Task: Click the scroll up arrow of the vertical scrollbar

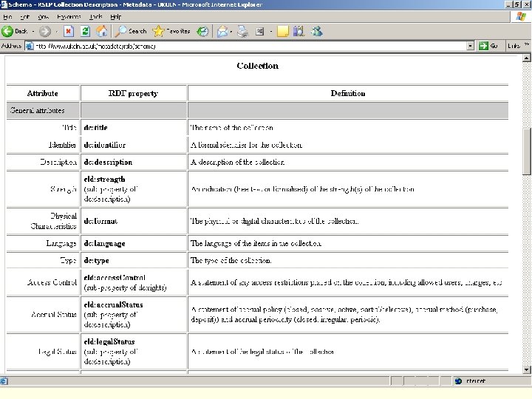Action: pos(526,58)
